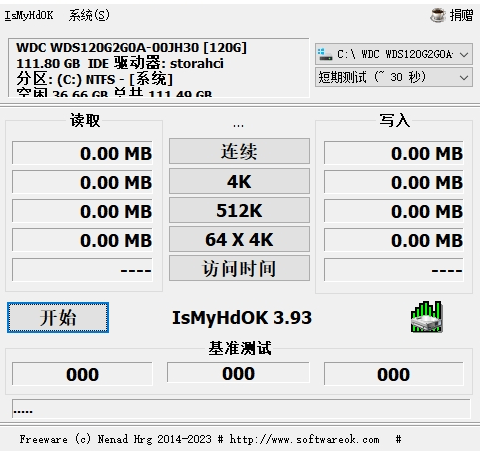Screen dimensions: 480x451
Task: Click the write access time field
Action: pyautogui.click(x=394, y=270)
